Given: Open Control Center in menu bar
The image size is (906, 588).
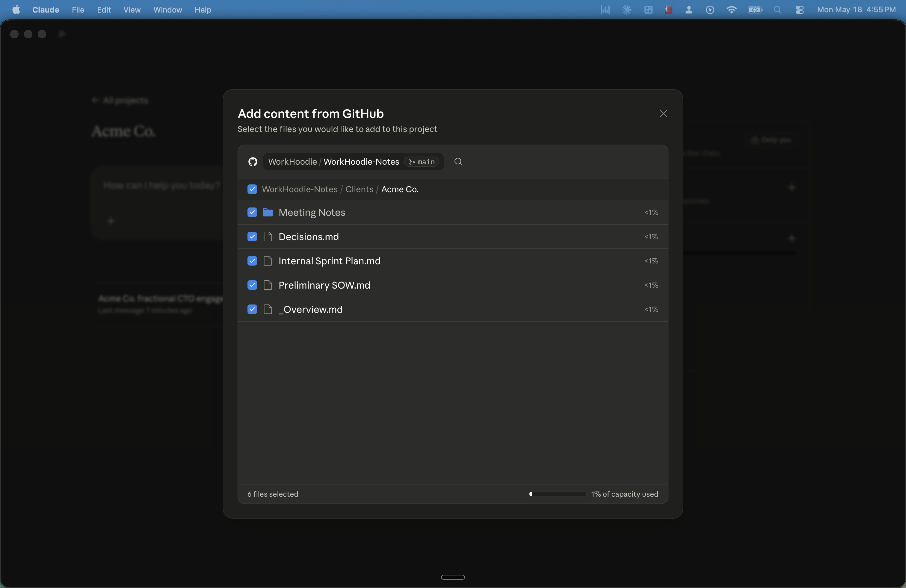Looking at the screenshot, I should coord(799,10).
